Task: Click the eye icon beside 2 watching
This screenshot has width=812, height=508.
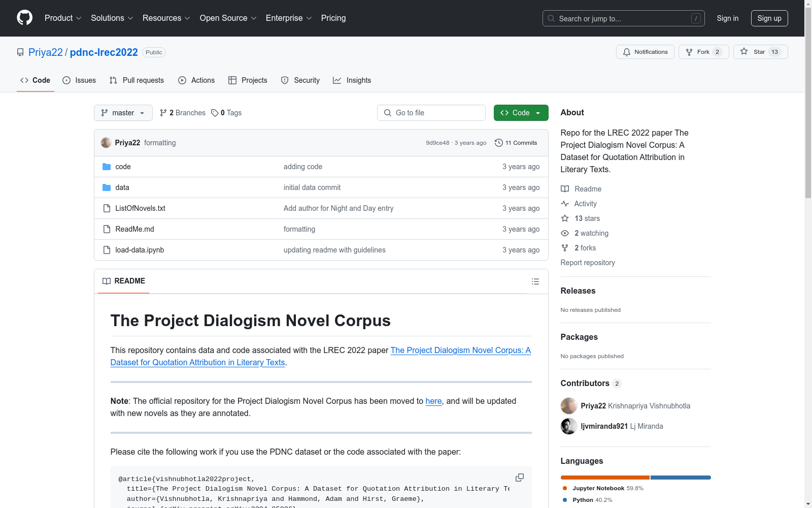Action: click(565, 233)
